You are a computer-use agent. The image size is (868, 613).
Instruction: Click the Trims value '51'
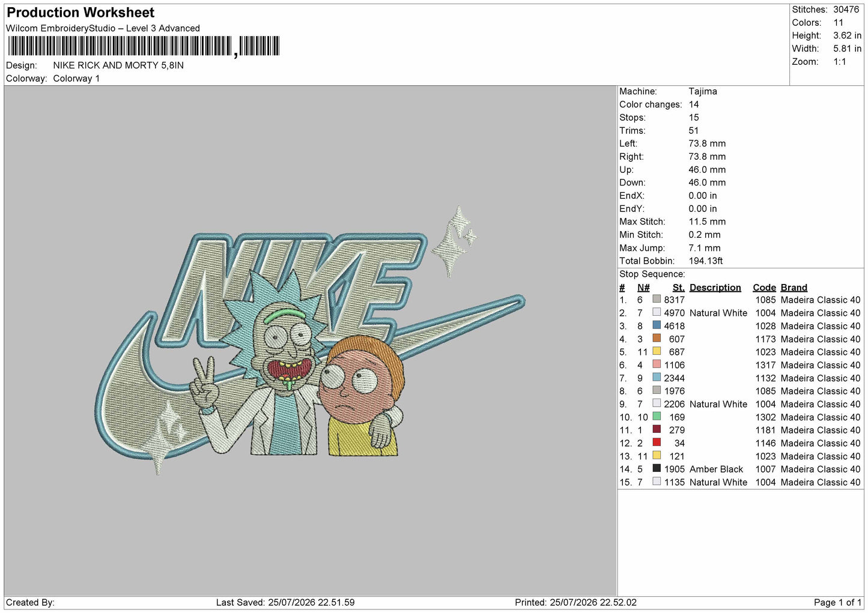(x=694, y=131)
